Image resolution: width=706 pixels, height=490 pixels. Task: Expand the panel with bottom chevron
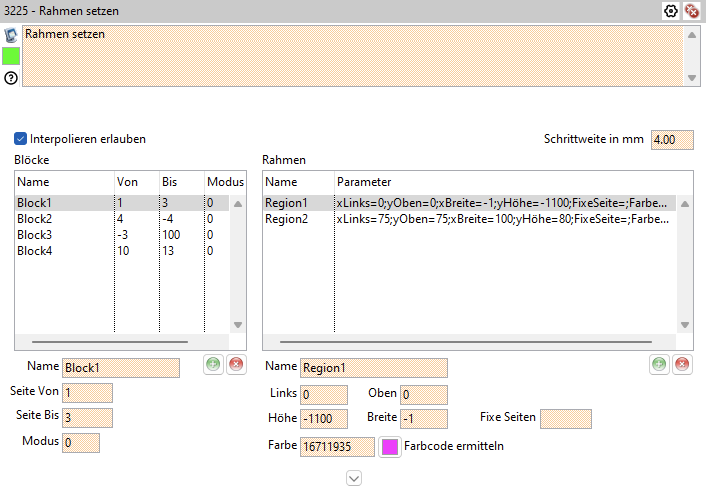pyautogui.click(x=353, y=478)
